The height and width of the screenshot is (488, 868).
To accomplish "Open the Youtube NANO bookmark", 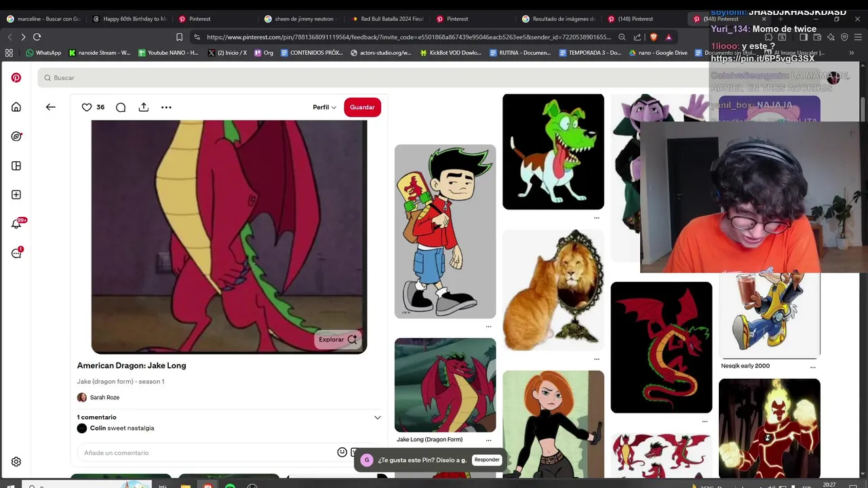I will (x=168, y=52).
